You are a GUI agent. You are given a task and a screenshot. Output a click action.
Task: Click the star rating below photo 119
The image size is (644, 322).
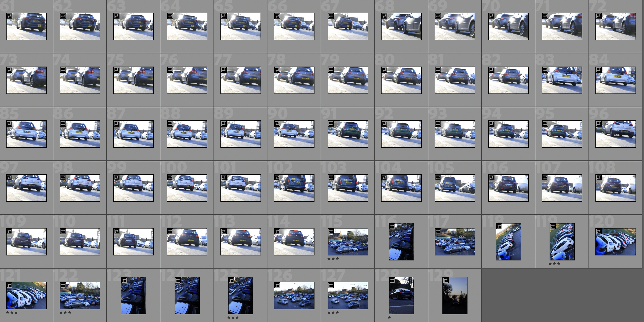click(x=554, y=264)
